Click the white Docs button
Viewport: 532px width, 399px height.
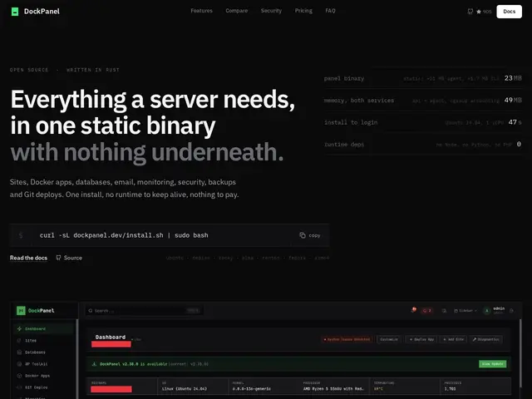tap(509, 12)
